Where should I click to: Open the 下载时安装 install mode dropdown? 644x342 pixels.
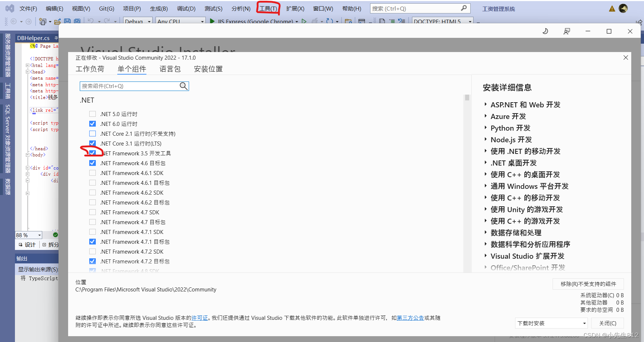[x=551, y=323]
